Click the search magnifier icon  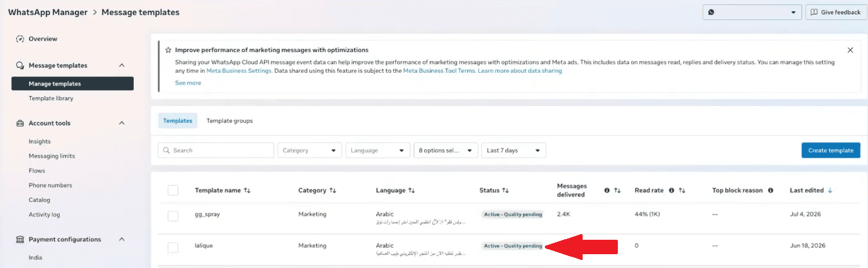point(167,151)
